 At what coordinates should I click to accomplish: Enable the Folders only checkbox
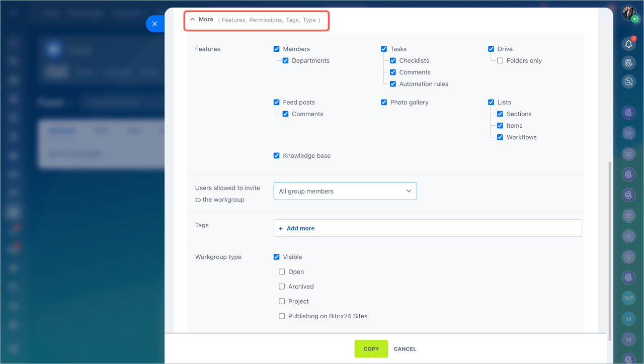tap(500, 61)
